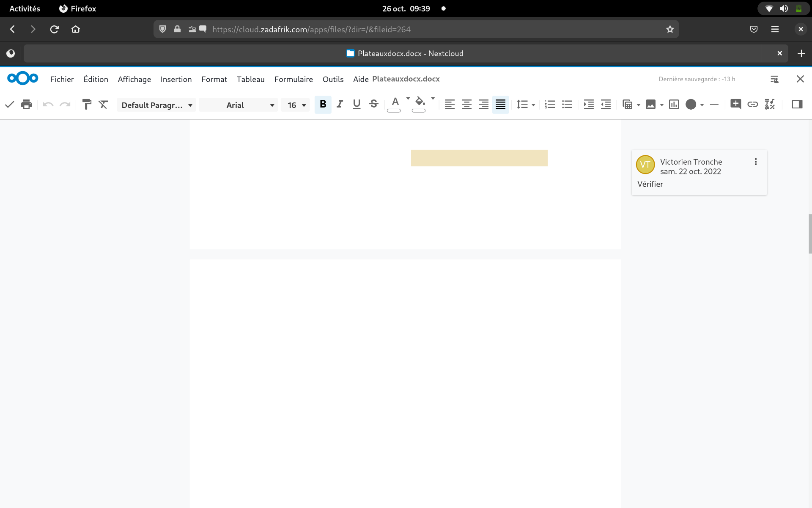The width and height of the screenshot is (812, 508).
Task: Insert a hyperlink
Action: [x=753, y=105]
